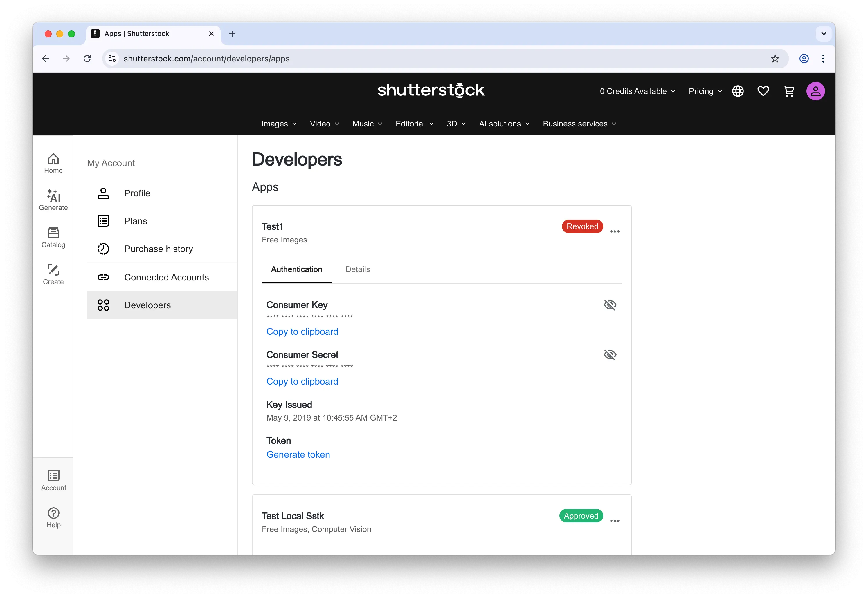
Task: Click the purple account avatar icon
Action: click(x=815, y=91)
